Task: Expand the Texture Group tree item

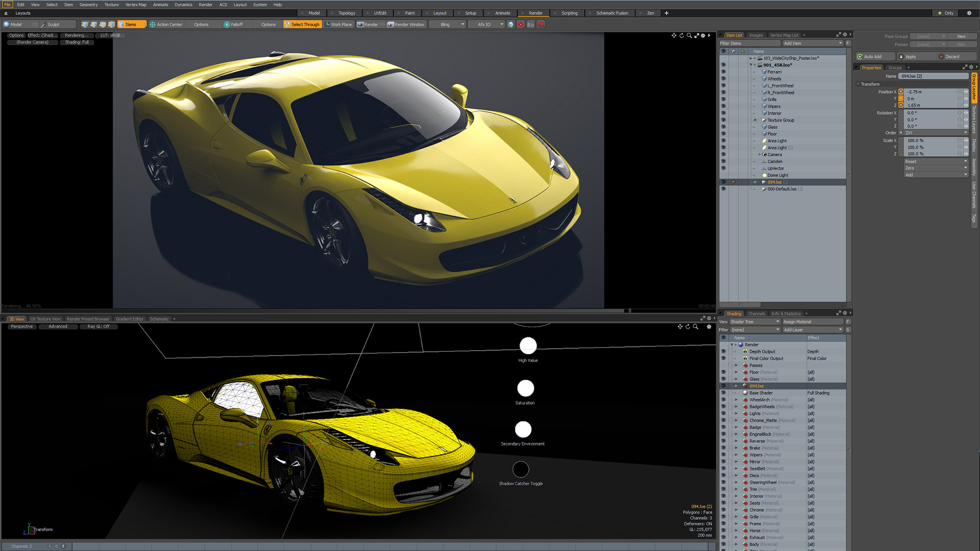Action: click(x=756, y=120)
